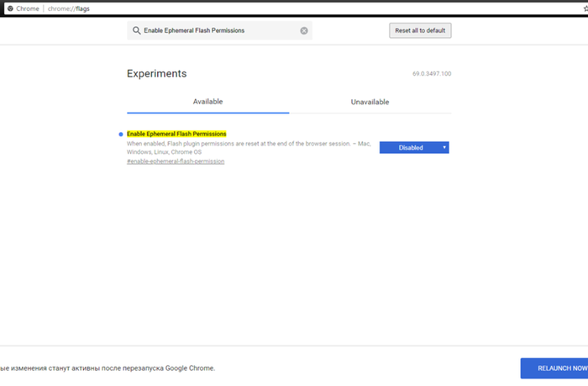Click the Chrome label in the address bar
Image resolution: width=588 pixels, height=386 pixels.
[x=29, y=8]
